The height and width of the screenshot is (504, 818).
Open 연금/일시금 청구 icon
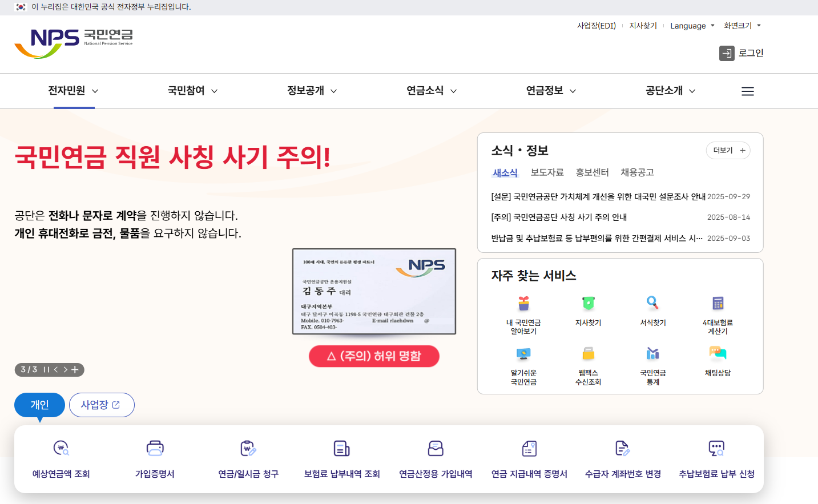248,449
